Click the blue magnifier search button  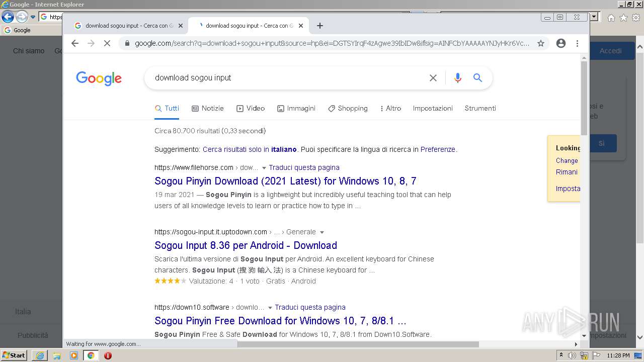[x=477, y=78]
